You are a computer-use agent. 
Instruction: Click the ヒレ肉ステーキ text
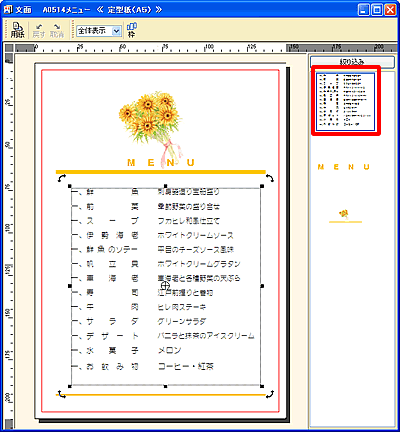[x=182, y=307]
